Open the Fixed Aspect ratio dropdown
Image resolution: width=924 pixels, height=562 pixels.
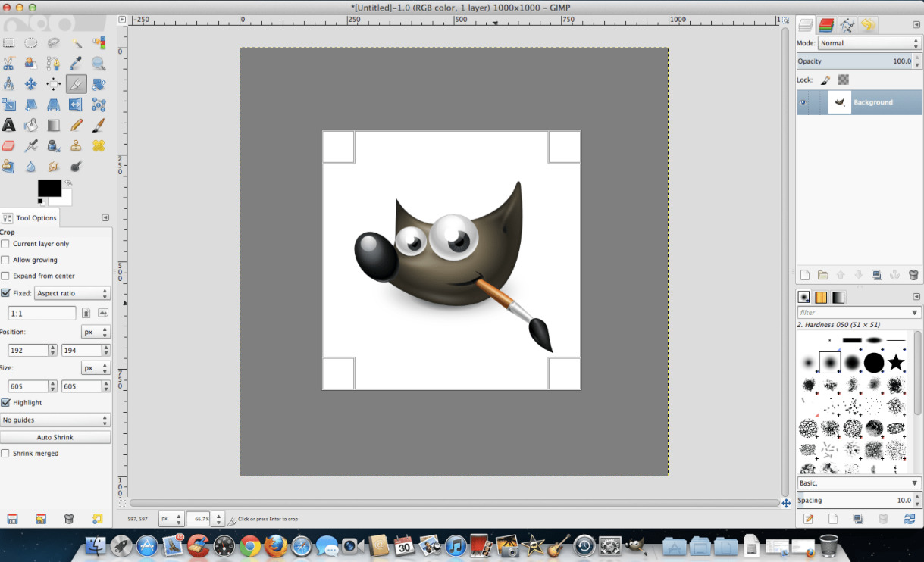point(73,293)
